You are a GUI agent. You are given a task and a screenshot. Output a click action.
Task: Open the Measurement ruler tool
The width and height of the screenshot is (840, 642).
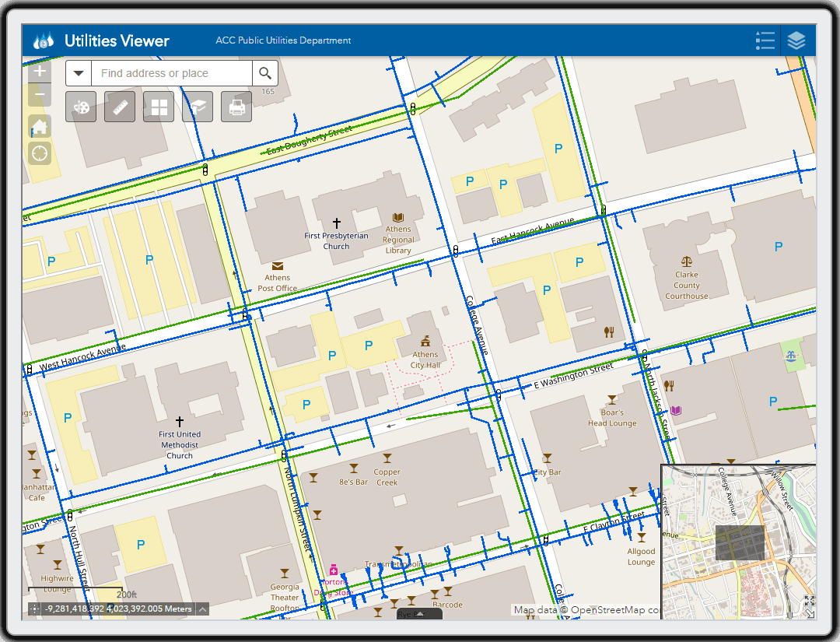point(120,107)
